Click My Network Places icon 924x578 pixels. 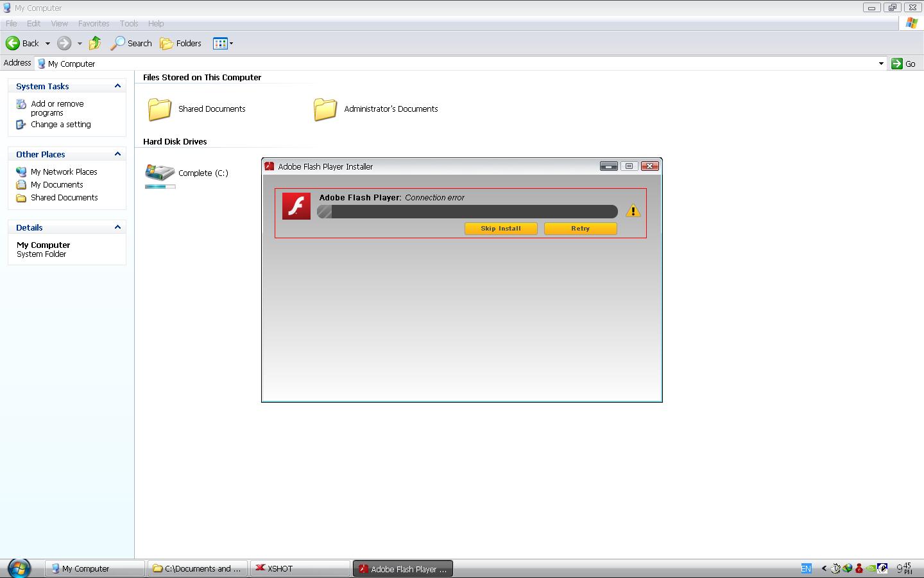point(21,172)
